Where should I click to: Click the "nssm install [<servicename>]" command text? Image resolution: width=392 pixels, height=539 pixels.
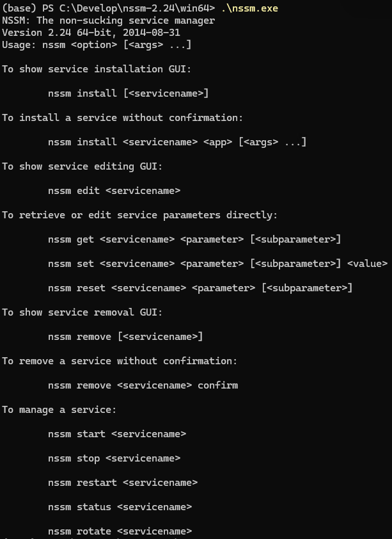(129, 93)
